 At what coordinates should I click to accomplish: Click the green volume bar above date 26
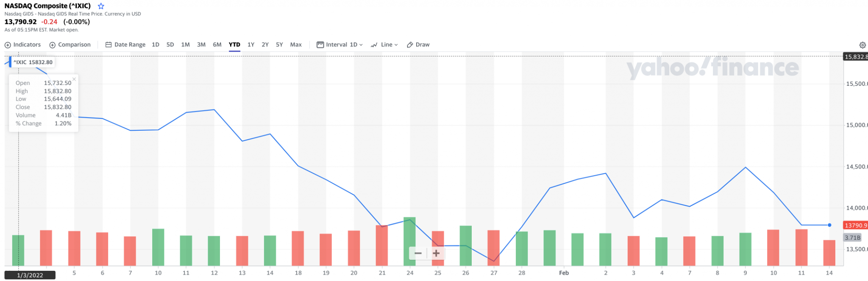466,246
